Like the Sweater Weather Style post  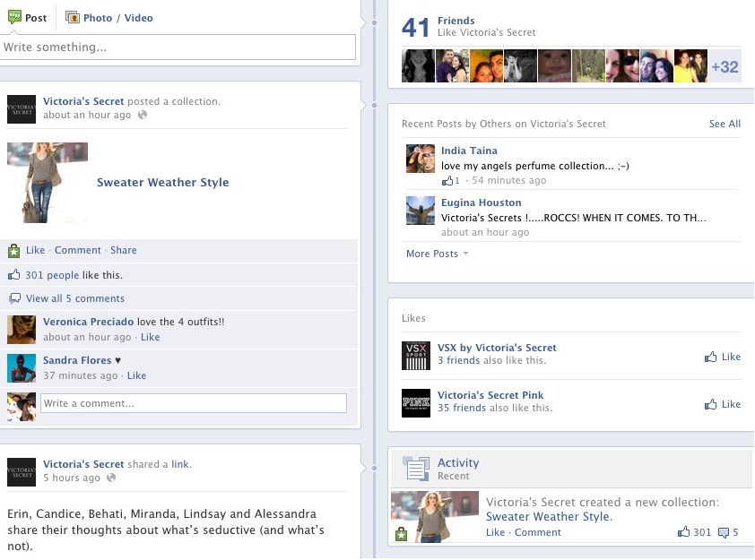coord(35,250)
